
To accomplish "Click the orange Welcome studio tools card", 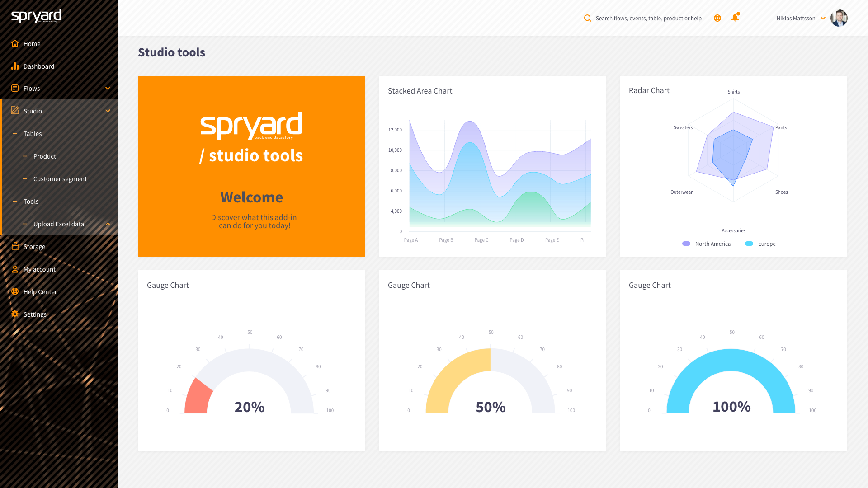I will (x=251, y=166).
